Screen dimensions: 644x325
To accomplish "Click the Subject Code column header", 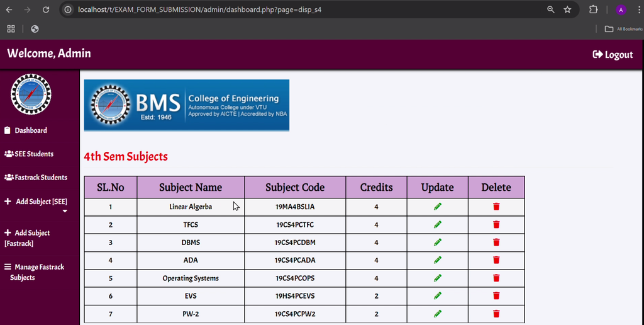I will (295, 187).
